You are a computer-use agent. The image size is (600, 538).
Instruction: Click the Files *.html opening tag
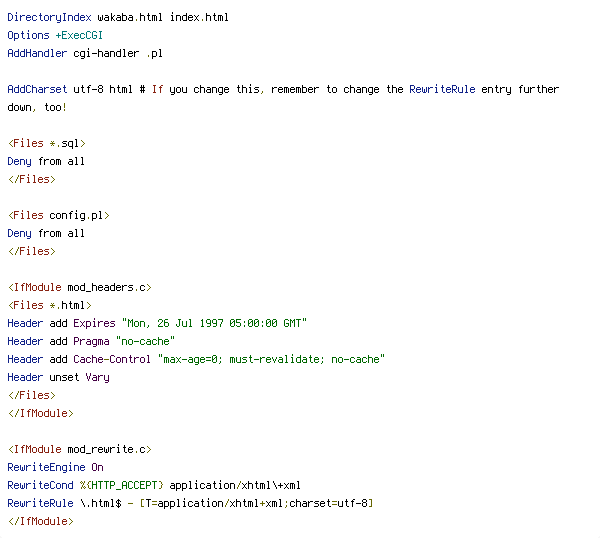[49, 305]
